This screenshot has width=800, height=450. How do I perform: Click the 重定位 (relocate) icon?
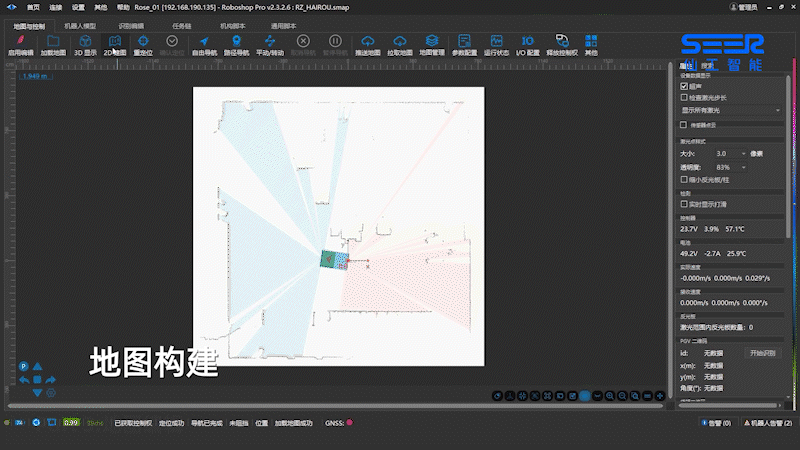143,45
